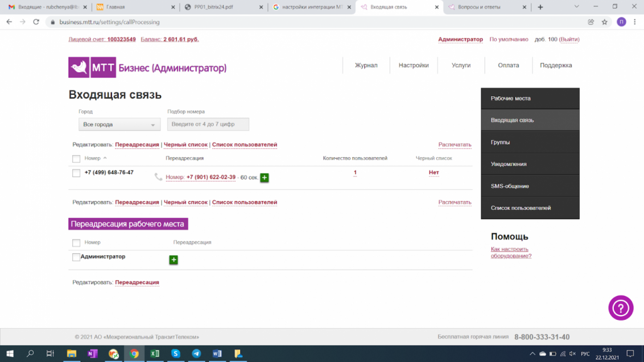644x362 pixels.
Task: Open the 'Все города' city dropdown
Action: 119,124
